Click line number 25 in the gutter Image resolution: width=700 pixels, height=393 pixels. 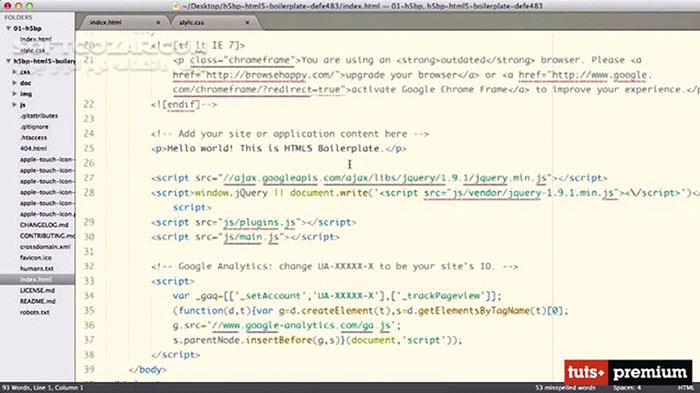coord(89,148)
